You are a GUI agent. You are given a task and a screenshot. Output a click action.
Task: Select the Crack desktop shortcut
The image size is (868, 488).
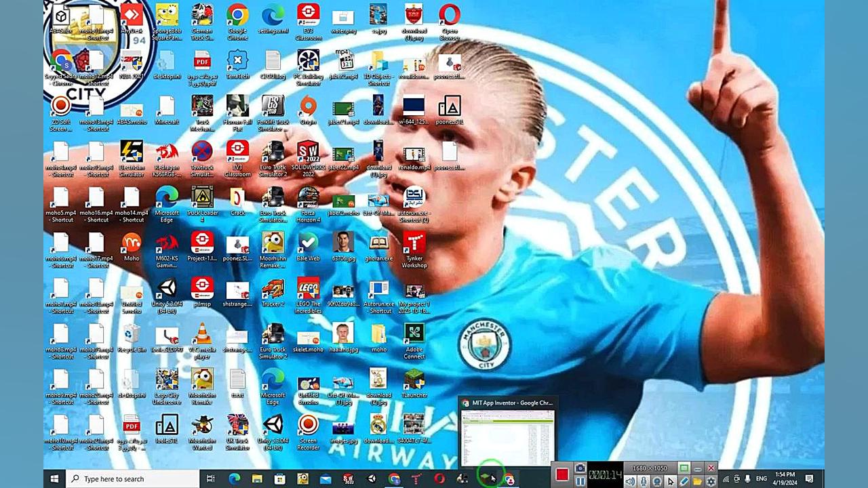(x=237, y=202)
